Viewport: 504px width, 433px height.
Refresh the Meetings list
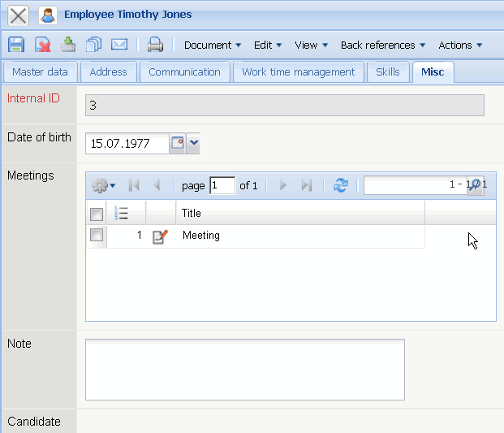(x=341, y=185)
